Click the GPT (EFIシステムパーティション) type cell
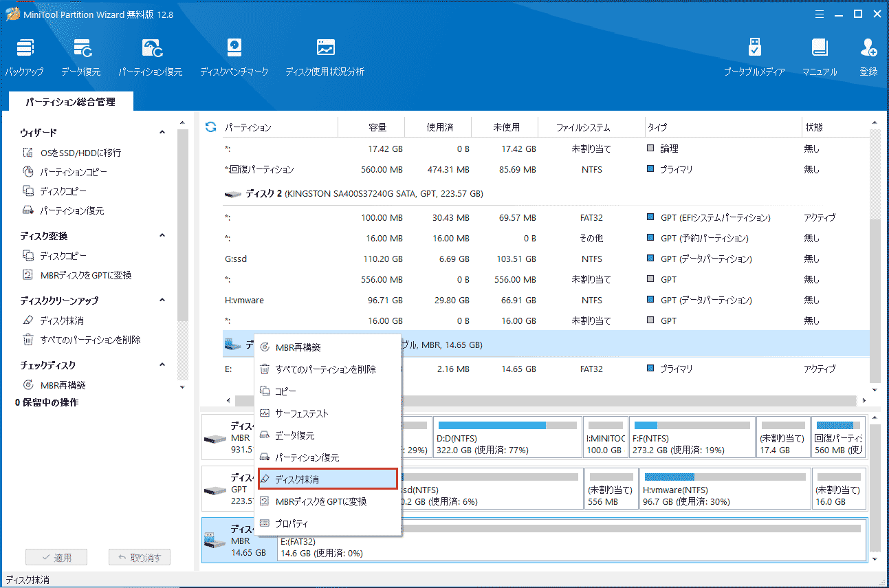 [x=709, y=217]
